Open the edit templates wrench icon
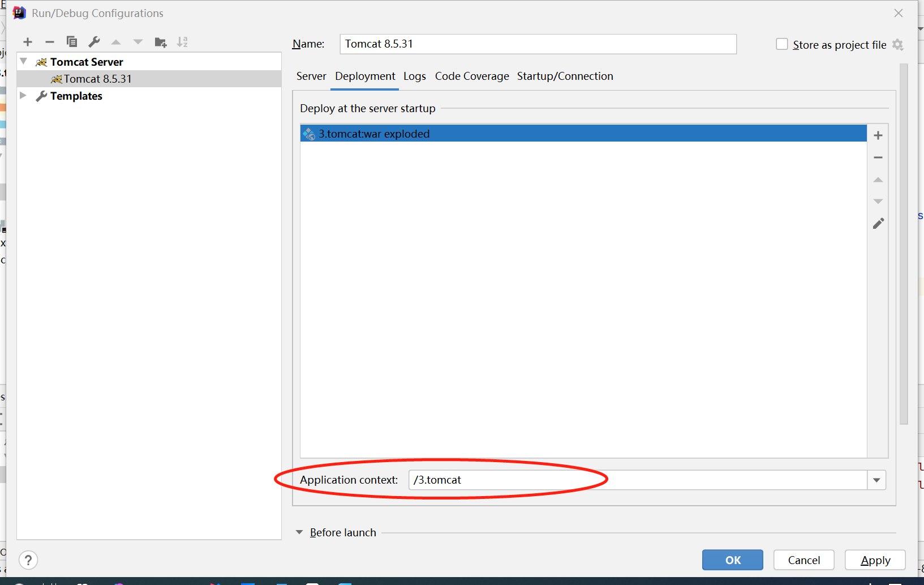This screenshot has height=585, width=924. pyautogui.click(x=94, y=42)
